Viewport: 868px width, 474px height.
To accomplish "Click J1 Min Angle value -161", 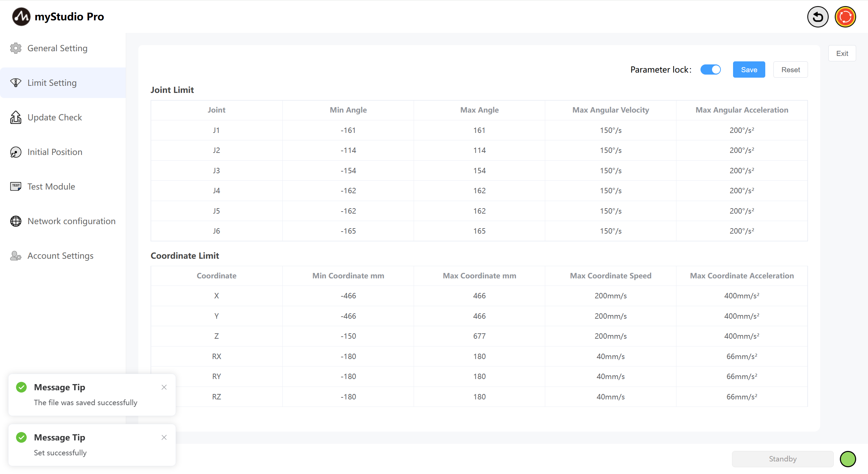I will coord(348,130).
